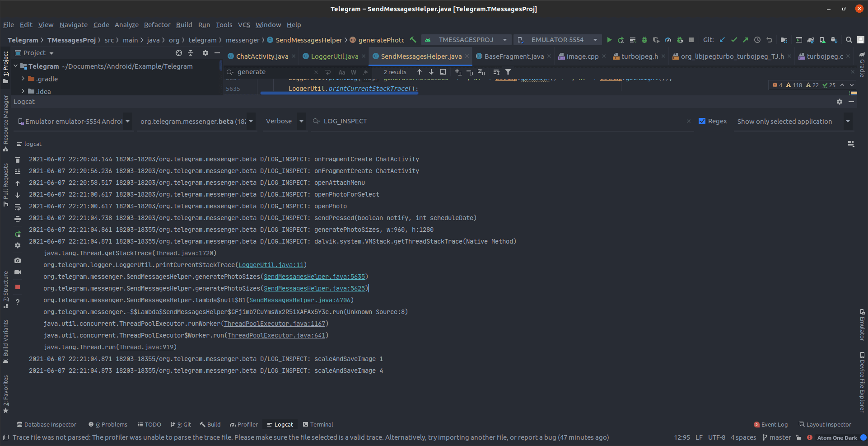This screenshot has width=868, height=446.
Task: Start debugging the TMESSAGESPROJ configuration
Action: tap(644, 40)
